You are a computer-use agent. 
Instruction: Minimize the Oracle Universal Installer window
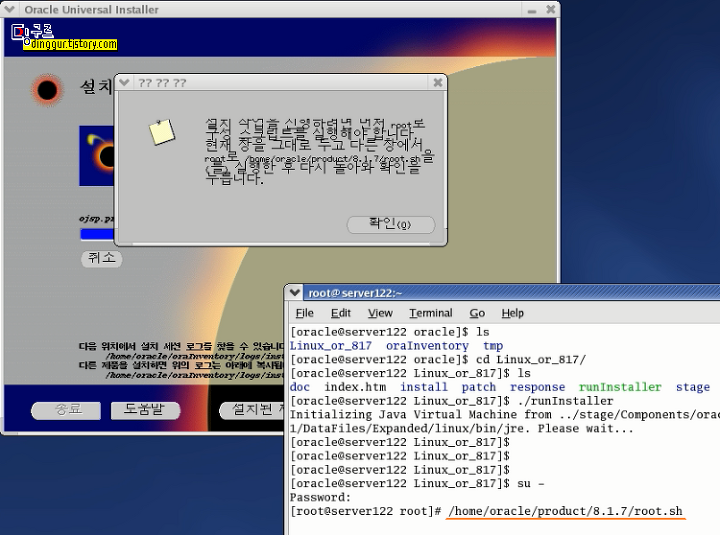[x=532, y=10]
